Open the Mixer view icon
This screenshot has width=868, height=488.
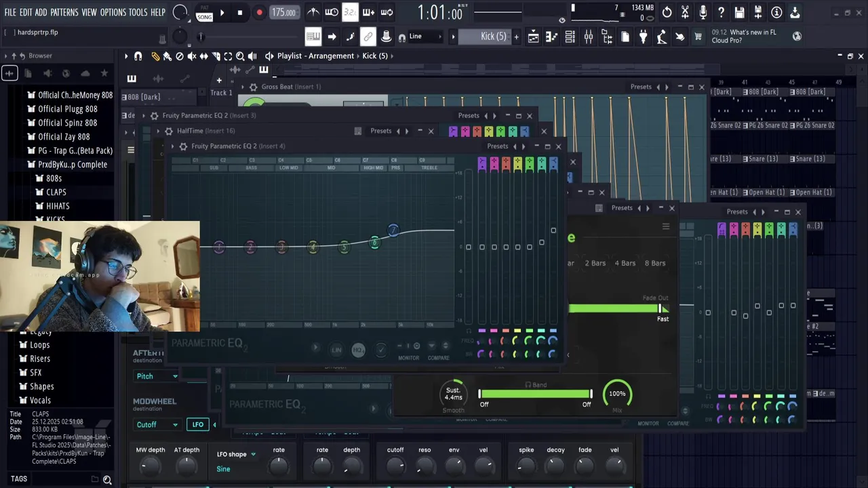589,37
